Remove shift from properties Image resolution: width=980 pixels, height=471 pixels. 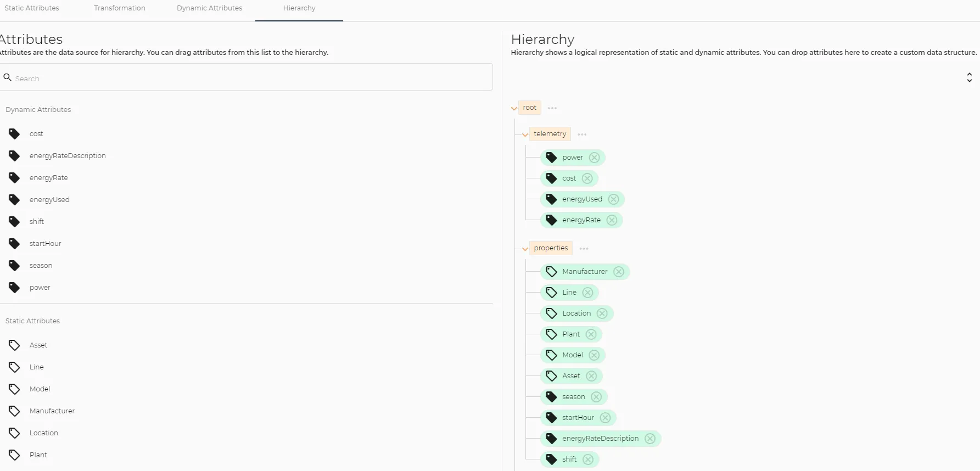(x=588, y=459)
